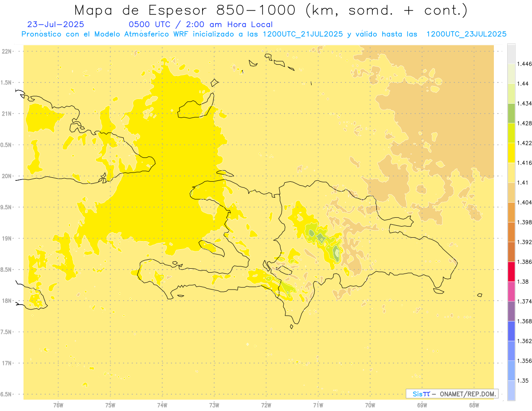The image size is (532, 411).
Task: Click the latitude label '22N'
Action: coord(7,51)
